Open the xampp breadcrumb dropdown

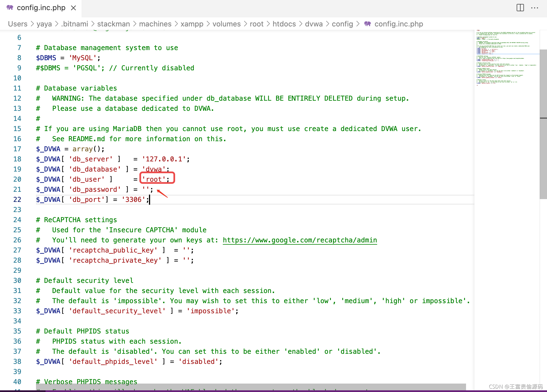[192, 24]
